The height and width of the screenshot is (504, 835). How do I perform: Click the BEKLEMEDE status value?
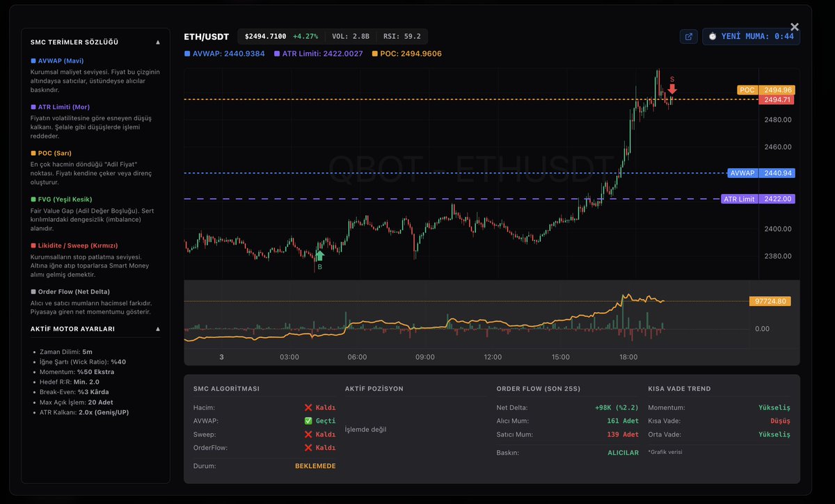point(315,466)
